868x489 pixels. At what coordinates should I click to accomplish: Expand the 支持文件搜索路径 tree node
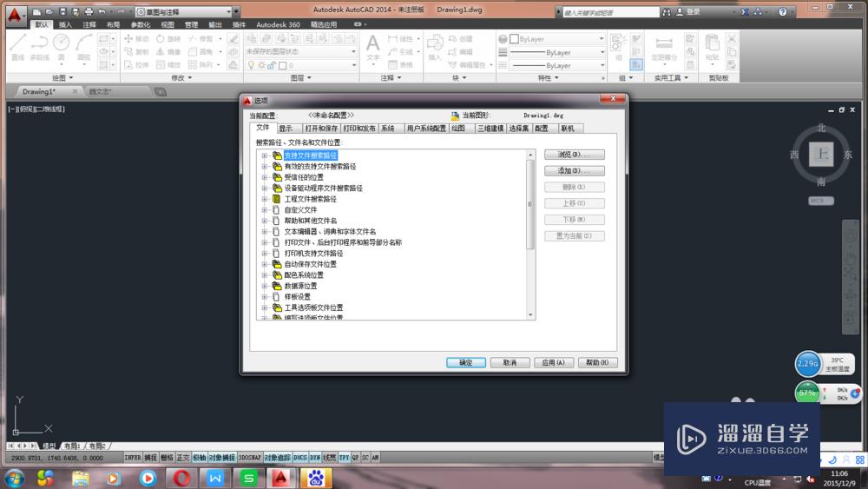point(265,155)
